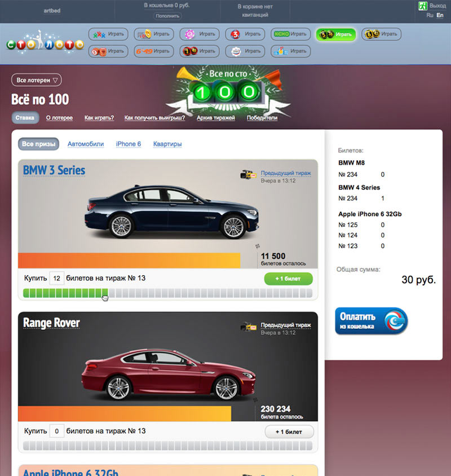
Task: Add one ticket for BMW 3 Series
Action: click(x=288, y=279)
